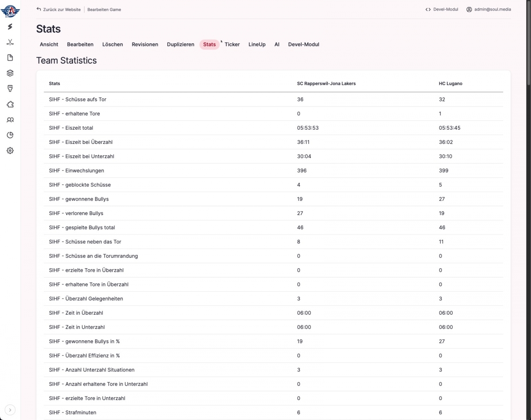531x420 pixels.
Task: Switch to the LineUp tab
Action: 257,44
